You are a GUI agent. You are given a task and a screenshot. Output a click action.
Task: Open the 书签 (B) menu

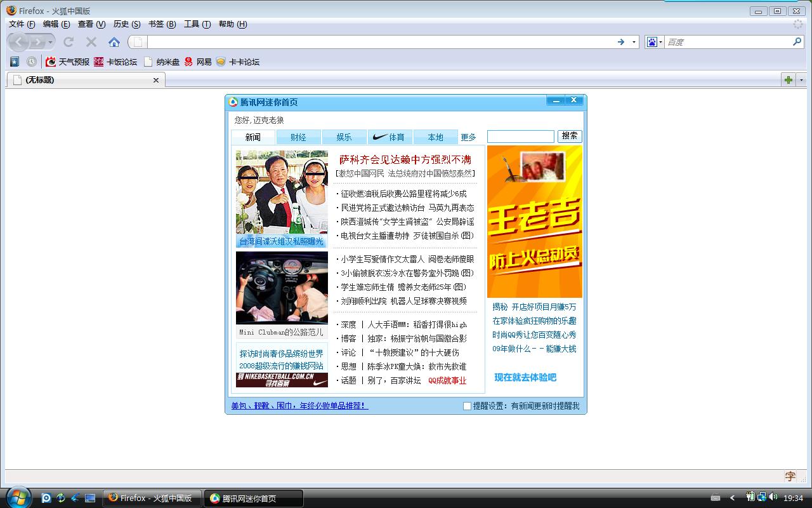coord(162,24)
